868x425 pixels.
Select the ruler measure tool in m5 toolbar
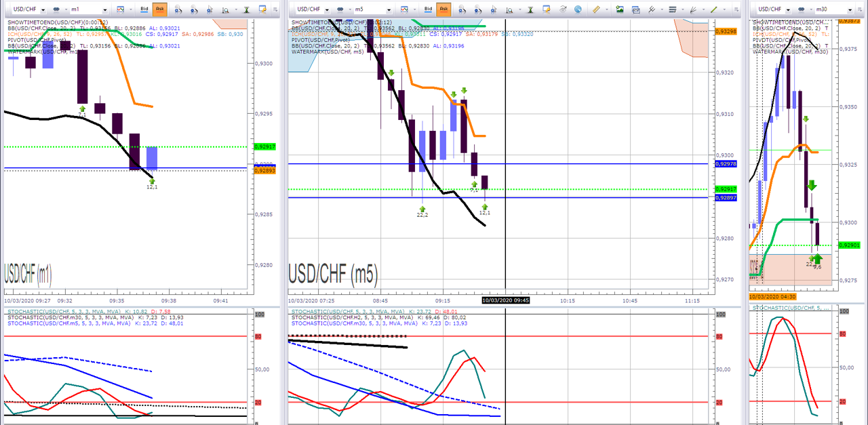[x=596, y=9]
